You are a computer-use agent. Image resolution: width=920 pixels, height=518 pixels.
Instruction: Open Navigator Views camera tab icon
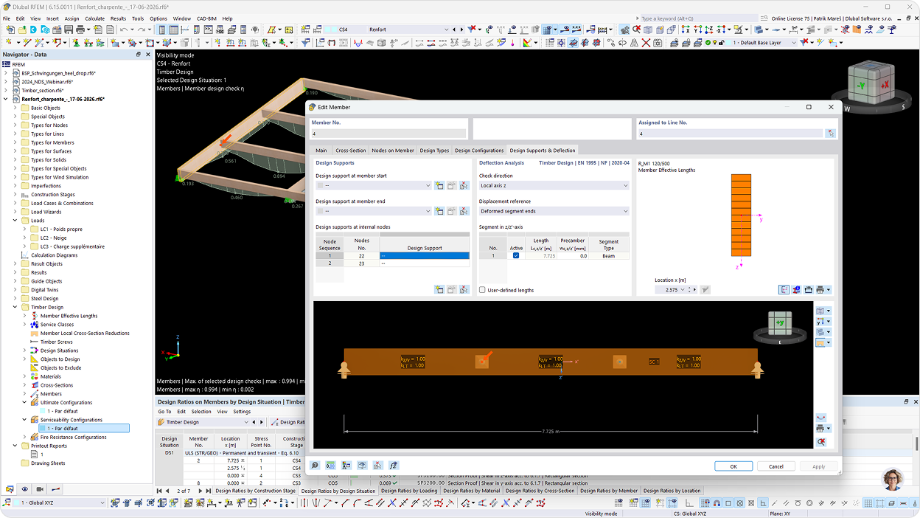(40, 489)
